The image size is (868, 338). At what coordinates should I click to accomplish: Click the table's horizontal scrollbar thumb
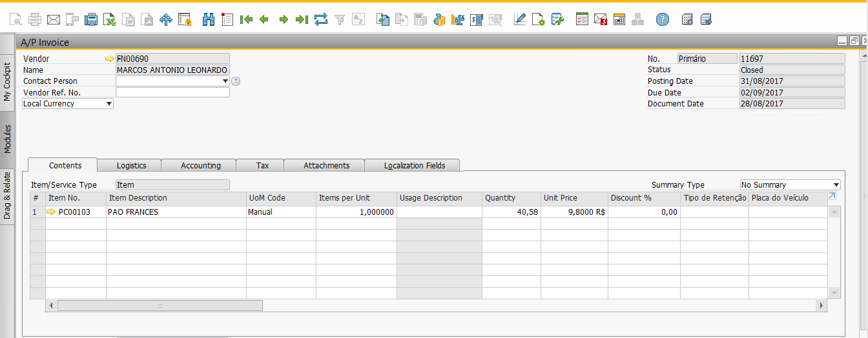tap(160, 305)
